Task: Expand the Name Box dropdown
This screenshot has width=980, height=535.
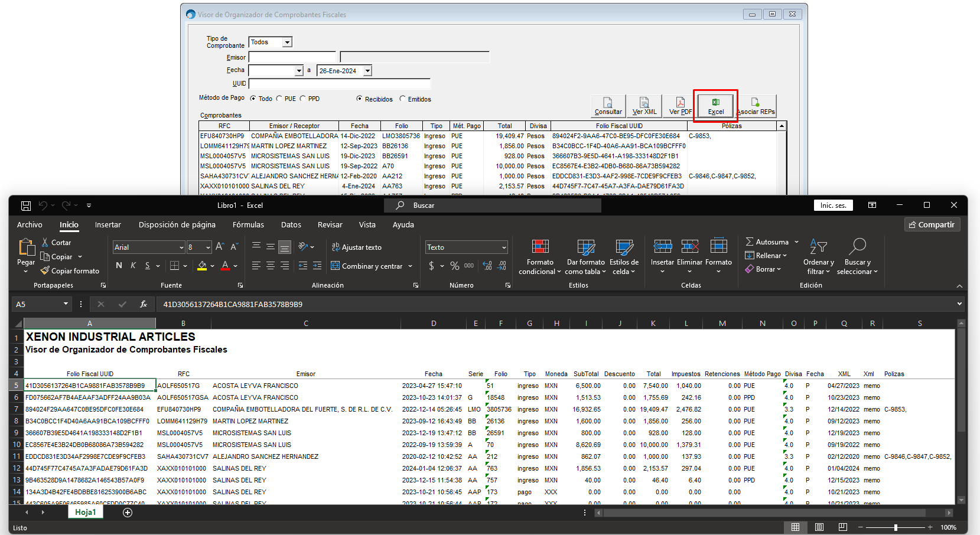Action: 66,304
